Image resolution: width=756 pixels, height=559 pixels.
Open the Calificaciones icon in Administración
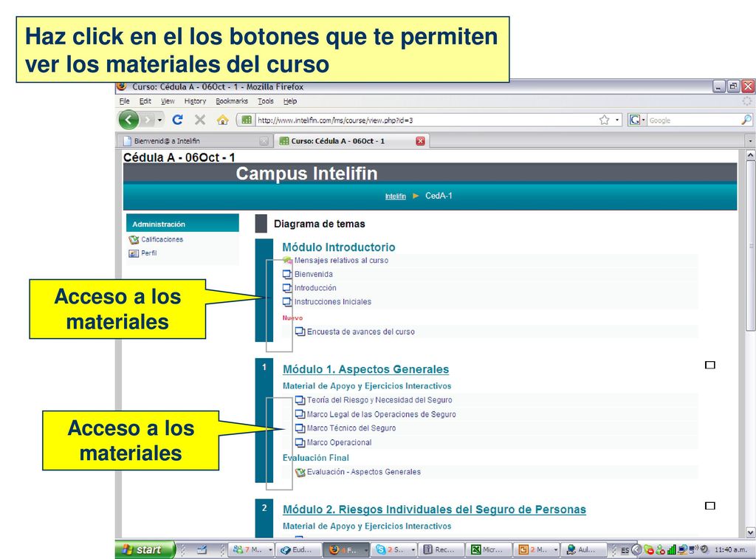click(x=134, y=240)
